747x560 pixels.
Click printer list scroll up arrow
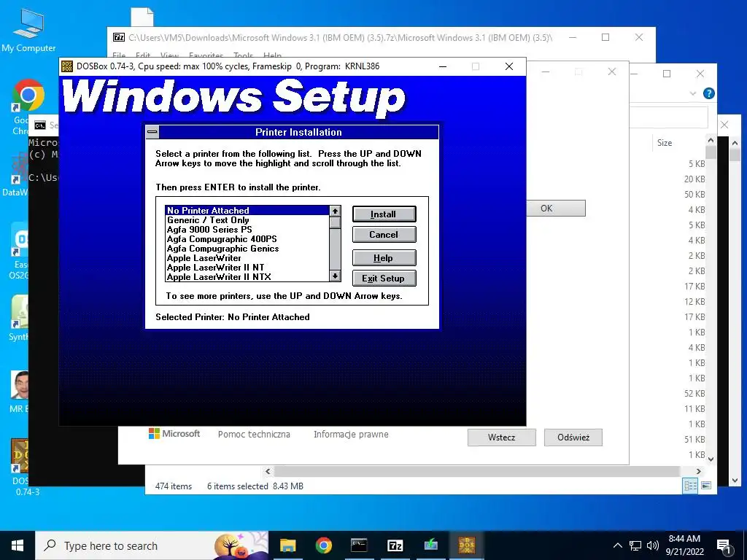click(x=336, y=211)
